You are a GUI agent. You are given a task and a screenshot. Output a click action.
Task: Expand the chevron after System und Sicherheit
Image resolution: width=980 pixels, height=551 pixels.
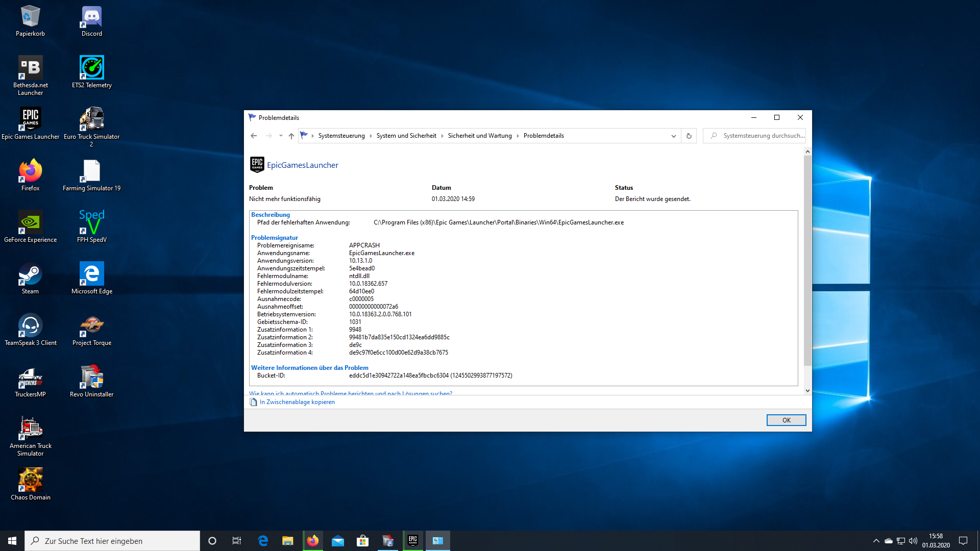443,136
